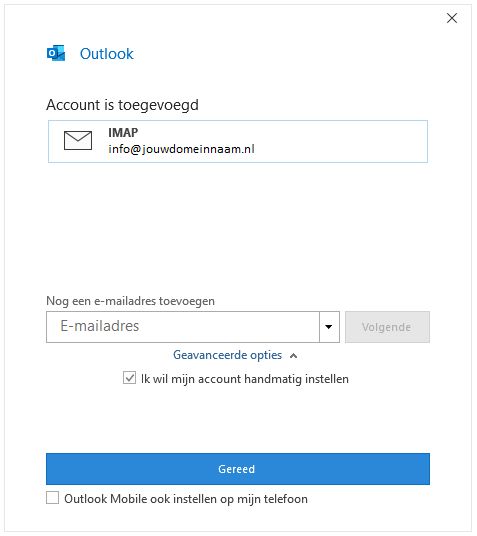Click the envelope icon of the IMAP account

point(78,140)
